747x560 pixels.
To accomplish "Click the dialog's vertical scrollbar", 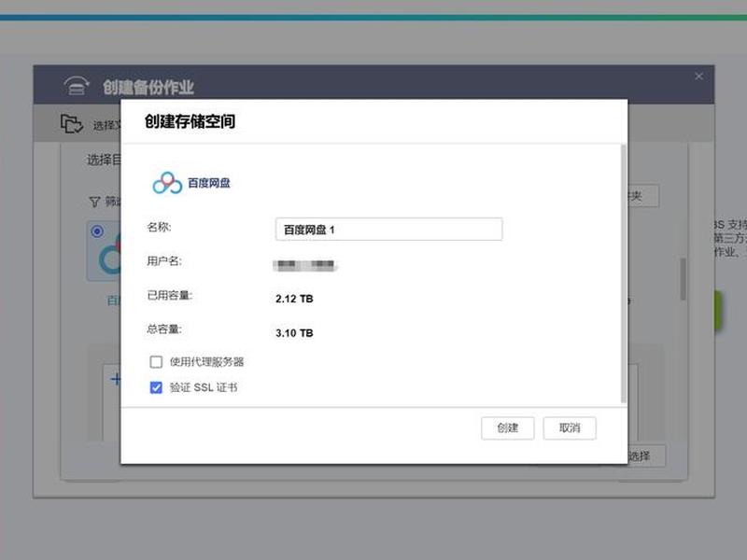I will (624, 273).
